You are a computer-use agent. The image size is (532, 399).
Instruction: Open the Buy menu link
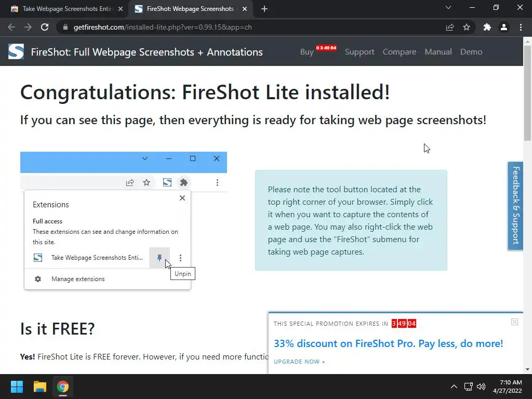point(307,52)
